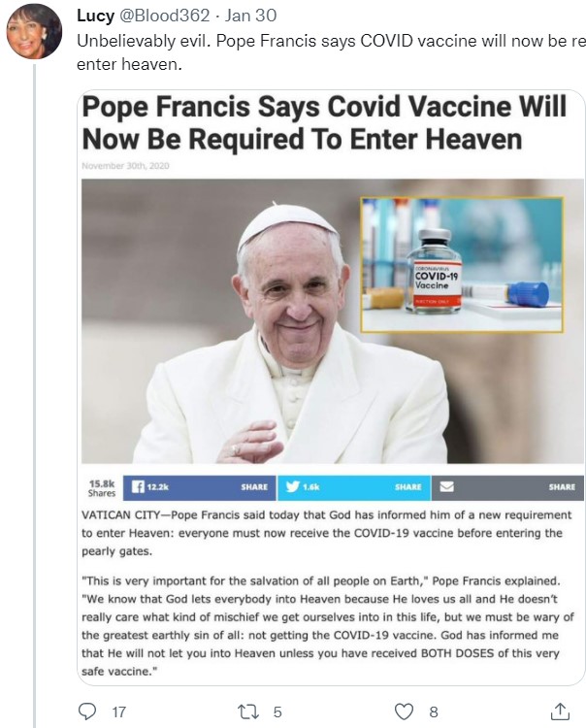
Task: Click the Twitter bird logo in share bar
Action: point(292,486)
